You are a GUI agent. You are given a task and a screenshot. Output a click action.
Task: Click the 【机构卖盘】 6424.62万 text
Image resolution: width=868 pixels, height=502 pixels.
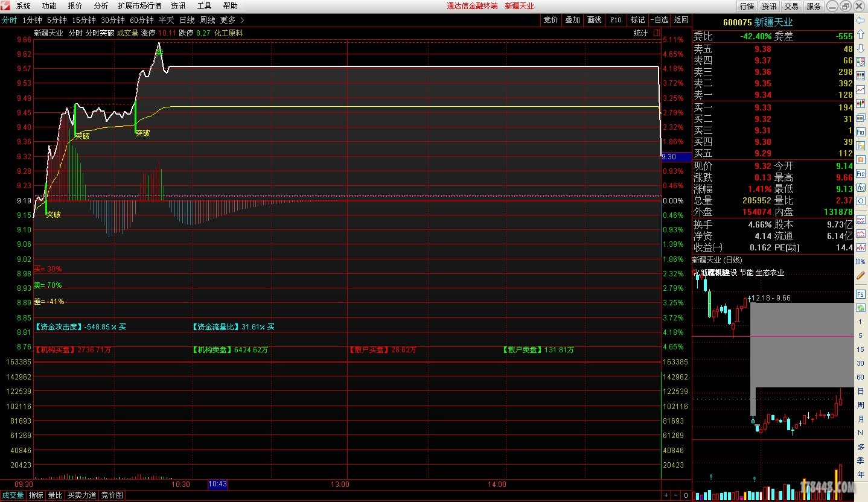click(230, 350)
